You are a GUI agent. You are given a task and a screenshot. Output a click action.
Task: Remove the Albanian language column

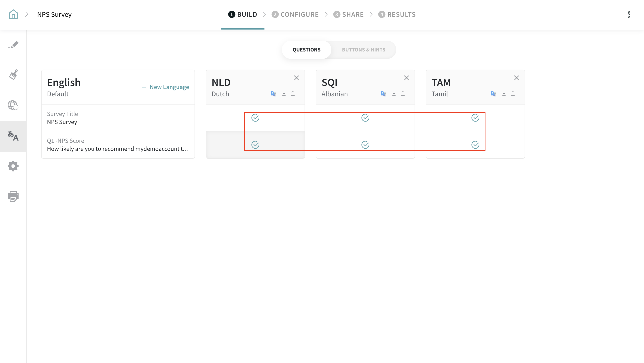pyautogui.click(x=407, y=78)
